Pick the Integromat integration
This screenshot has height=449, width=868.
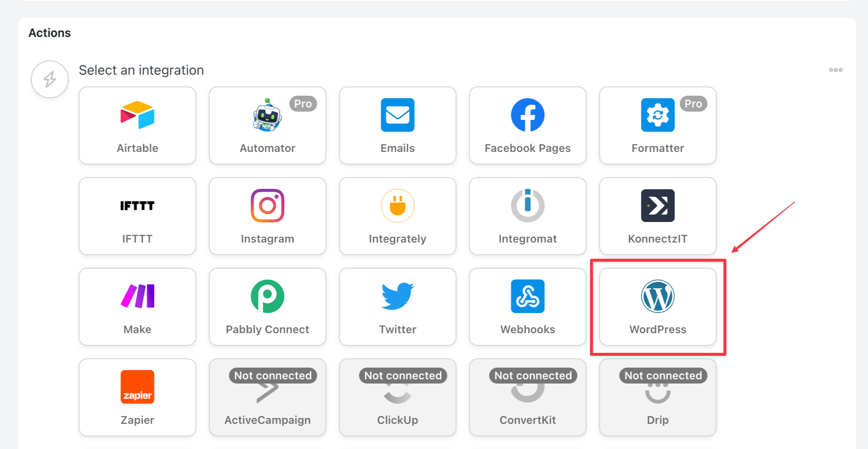[x=528, y=216]
